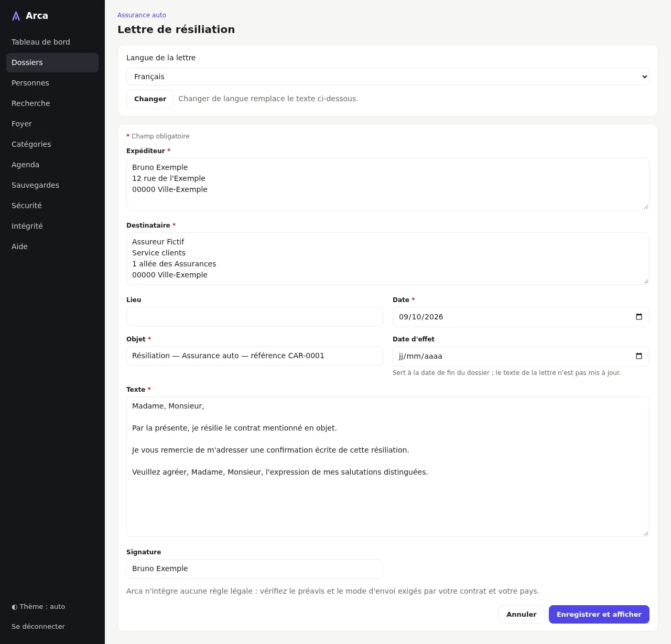
Task: Click the Lettre de résiliation heading
Action: [x=176, y=29]
